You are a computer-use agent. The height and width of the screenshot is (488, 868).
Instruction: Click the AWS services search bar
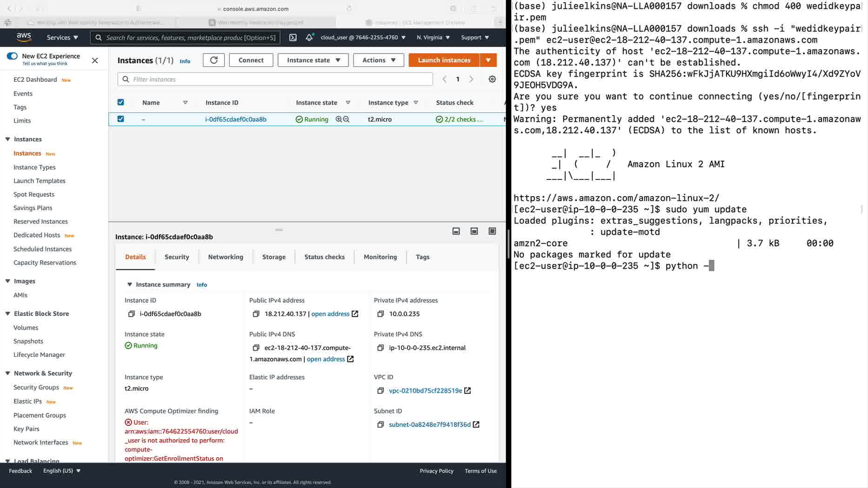[185, 38]
